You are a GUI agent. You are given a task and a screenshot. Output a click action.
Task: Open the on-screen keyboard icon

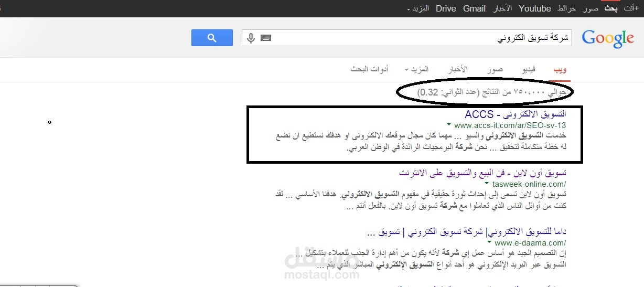[x=265, y=38]
